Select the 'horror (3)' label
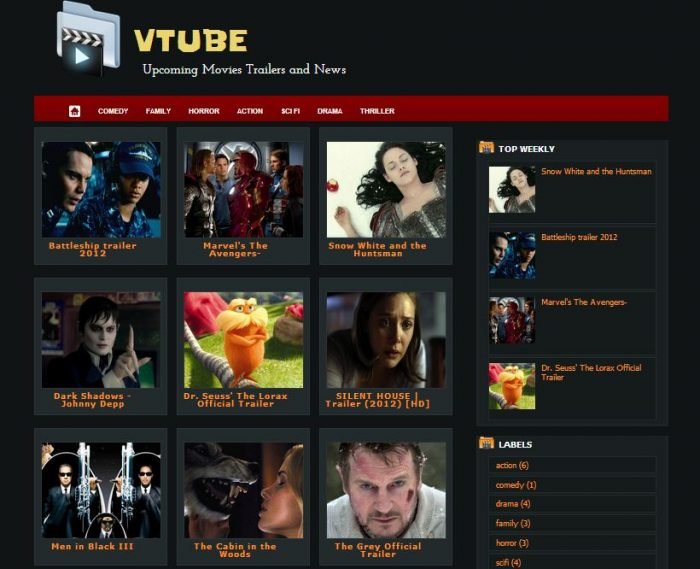The width and height of the screenshot is (700, 569). coord(512,543)
